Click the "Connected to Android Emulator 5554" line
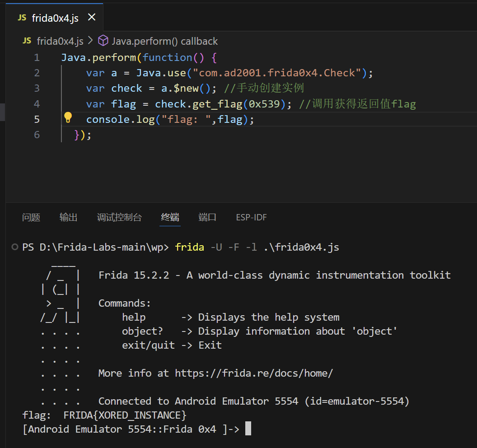 pyautogui.click(x=254, y=401)
